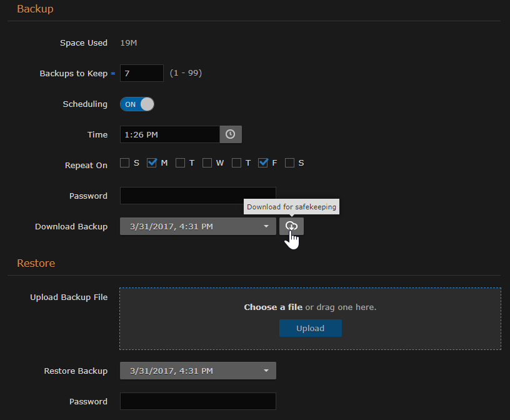Open the Restore Backup date dropdown
This screenshot has height=420, width=510.
197,371
